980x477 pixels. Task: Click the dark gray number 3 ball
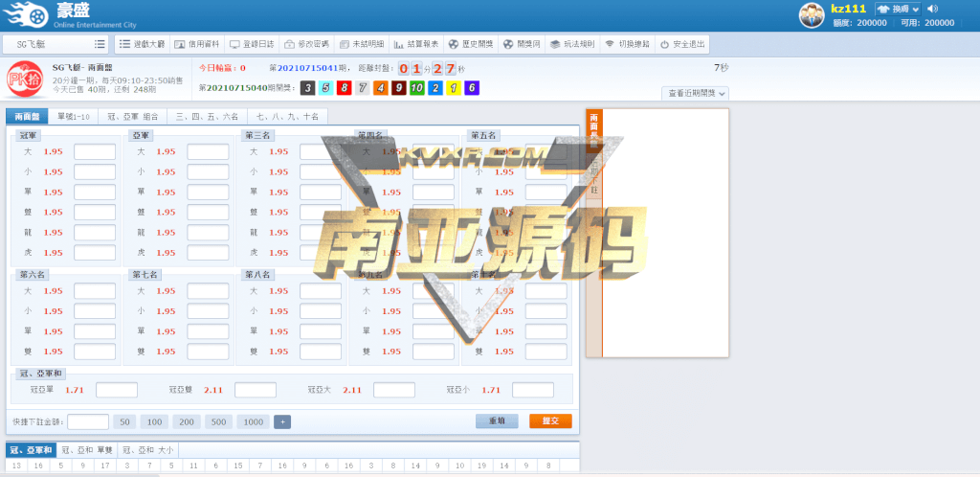[307, 88]
